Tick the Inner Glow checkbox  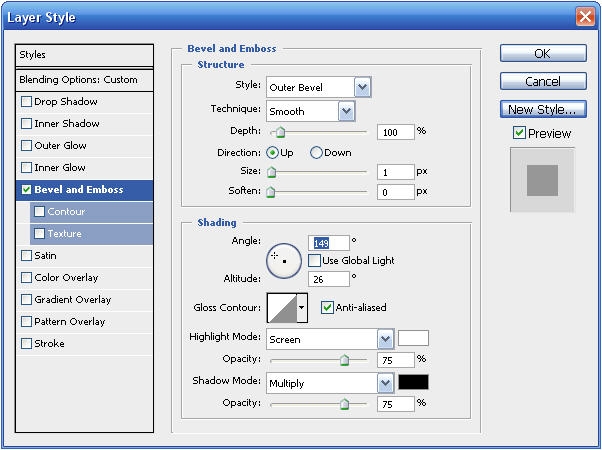tap(26, 167)
